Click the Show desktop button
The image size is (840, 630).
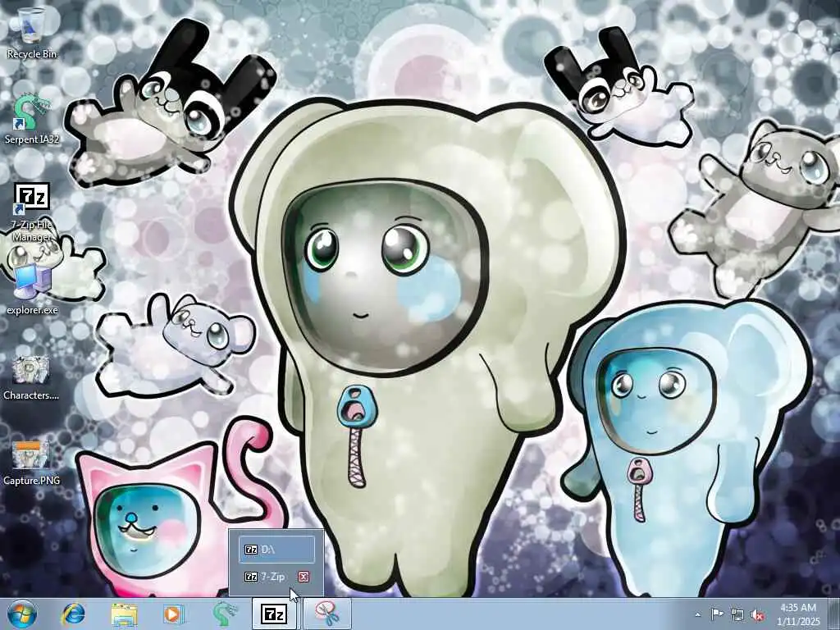[x=834, y=614]
